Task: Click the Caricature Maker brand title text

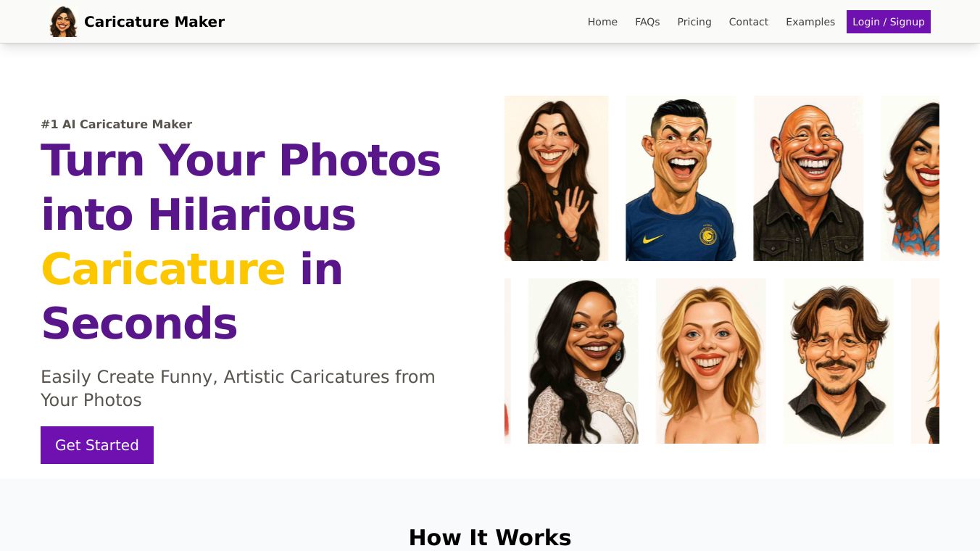Action: coord(154,22)
